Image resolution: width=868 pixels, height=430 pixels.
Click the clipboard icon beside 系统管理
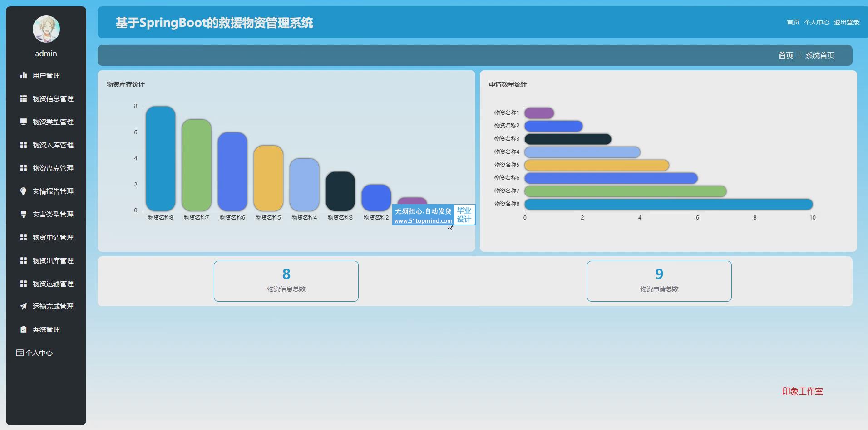click(24, 330)
